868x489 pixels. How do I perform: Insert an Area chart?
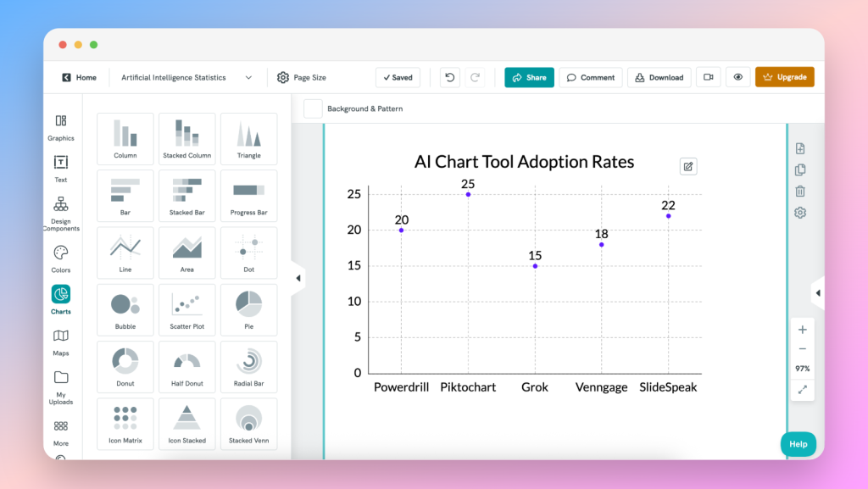click(x=187, y=253)
